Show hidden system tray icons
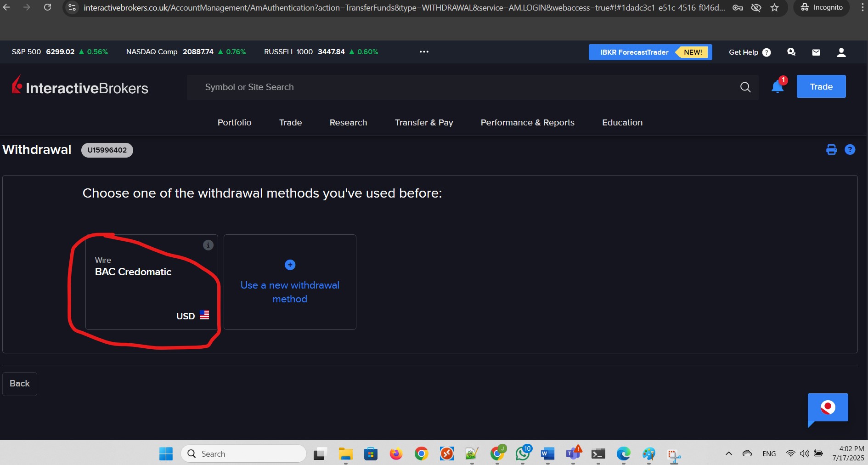868x465 pixels. tap(729, 454)
